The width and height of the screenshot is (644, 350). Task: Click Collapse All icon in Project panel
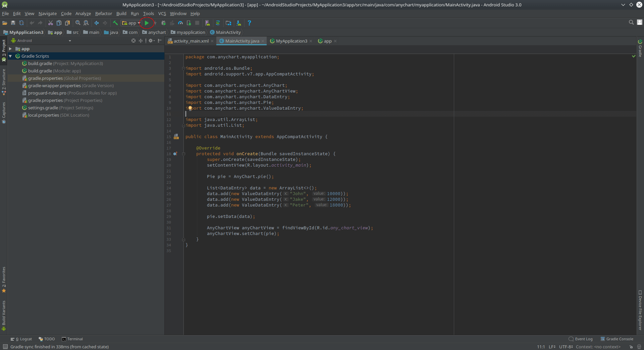pos(141,41)
